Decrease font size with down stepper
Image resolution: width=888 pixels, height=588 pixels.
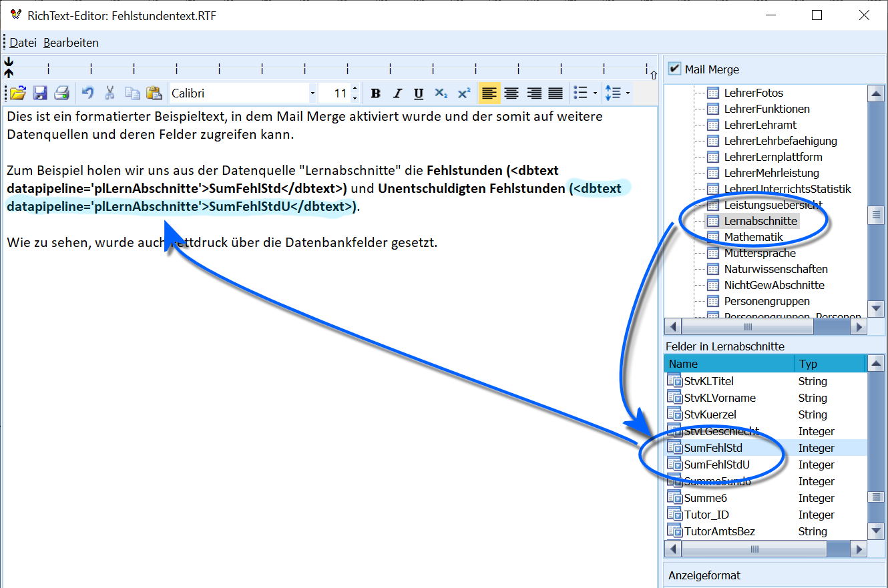pos(355,98)
